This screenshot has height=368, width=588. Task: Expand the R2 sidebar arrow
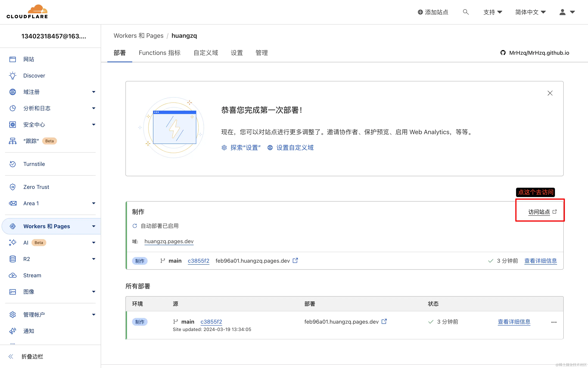coord(94,259)
